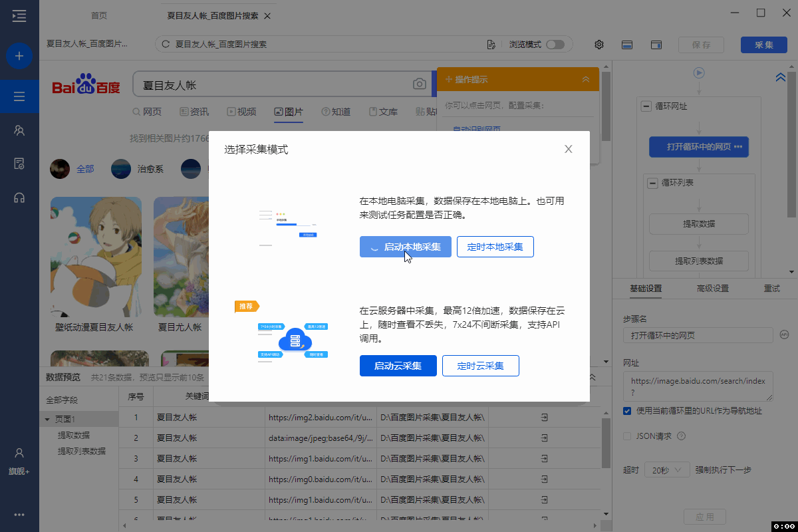Screen dimensions: 798x532
Task: Collapse the 循环网址 loop node
Action: pyautogui.click(x=646, y=106)
